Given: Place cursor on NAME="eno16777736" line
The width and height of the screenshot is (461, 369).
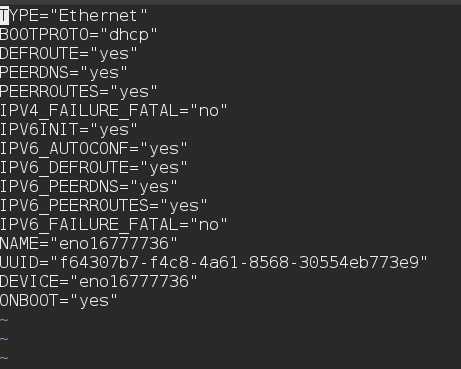Looking at the screenshot, I should click(x=89, y=244).
